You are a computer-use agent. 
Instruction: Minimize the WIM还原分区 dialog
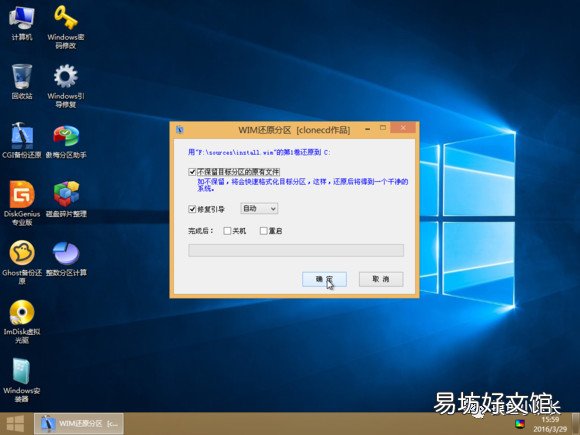368,129
